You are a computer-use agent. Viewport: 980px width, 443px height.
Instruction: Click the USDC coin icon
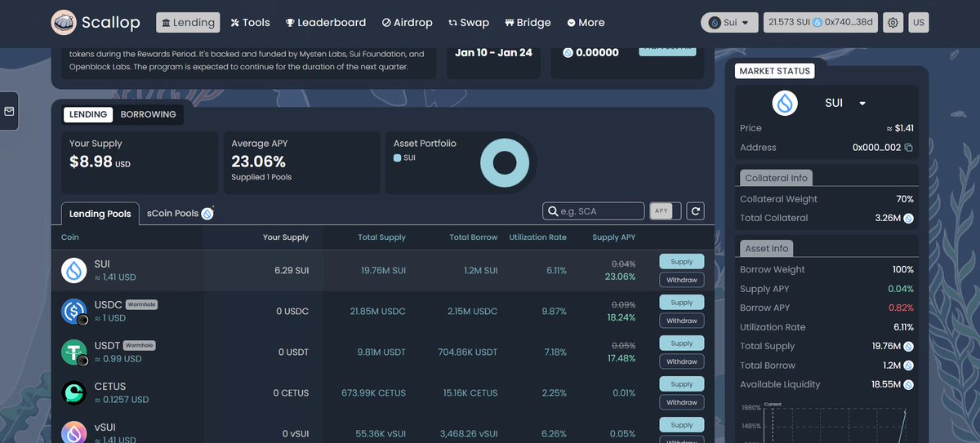click(74, 311)
